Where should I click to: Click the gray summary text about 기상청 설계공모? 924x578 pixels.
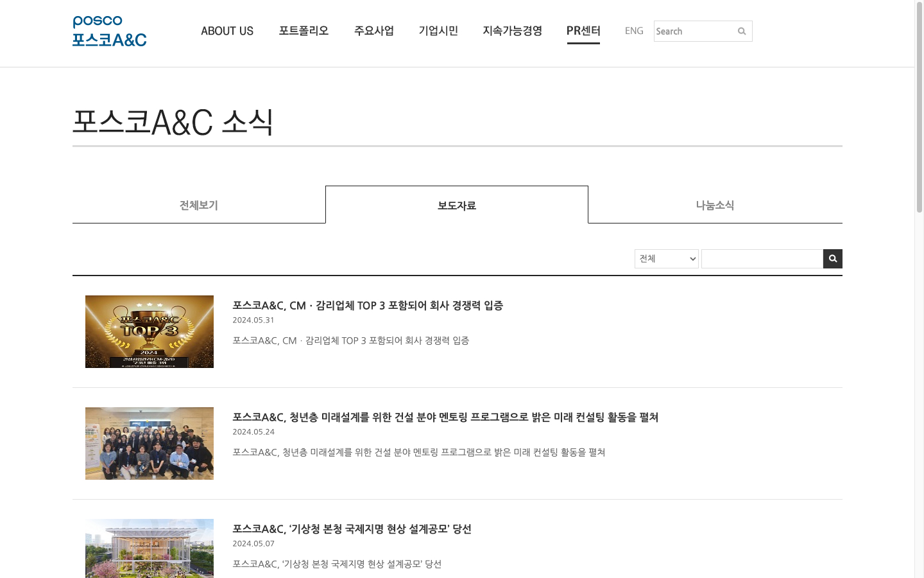point(337,564)
